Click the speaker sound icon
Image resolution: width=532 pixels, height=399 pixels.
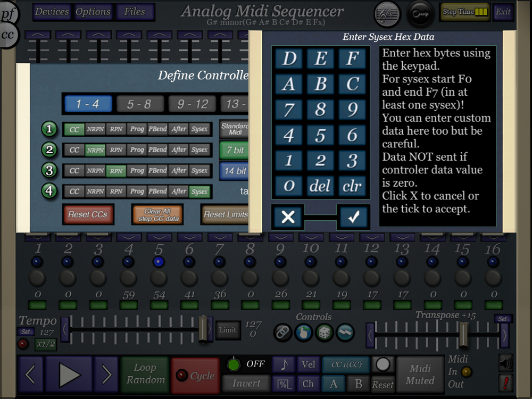505,363
